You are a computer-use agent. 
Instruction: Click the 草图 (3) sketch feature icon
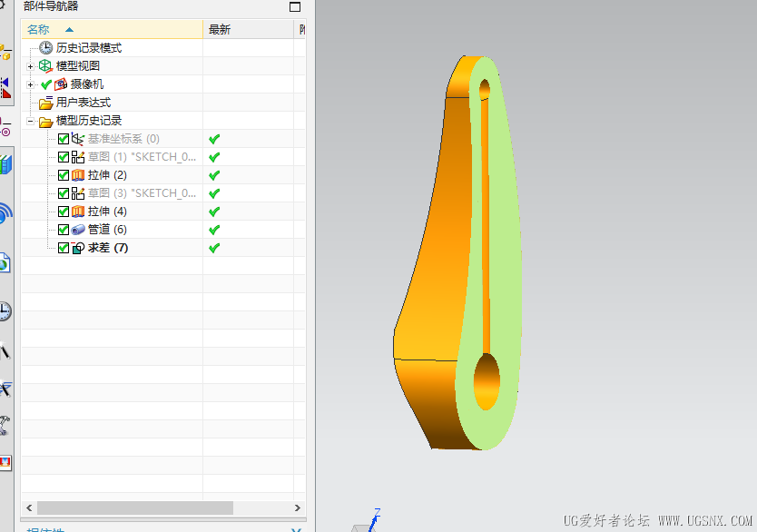pyautogui.click(x=78, y=193)
